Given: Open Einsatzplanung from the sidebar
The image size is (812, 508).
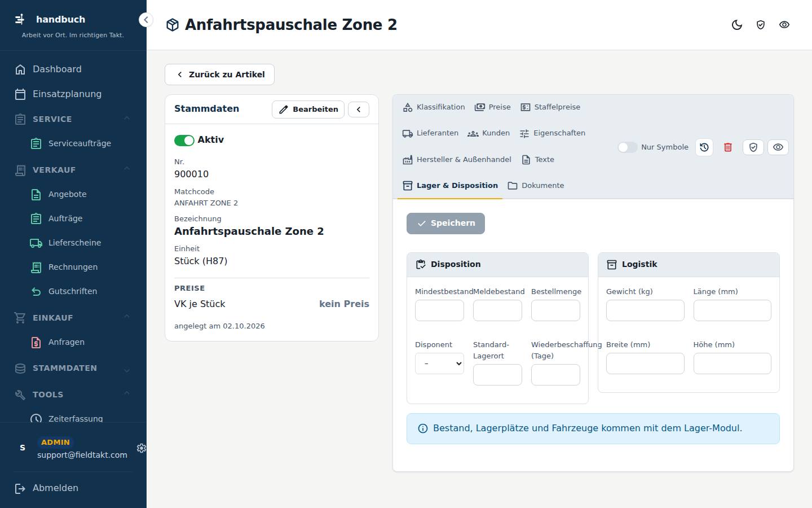Looking at the screenshot, I should [x=73, y=94].
